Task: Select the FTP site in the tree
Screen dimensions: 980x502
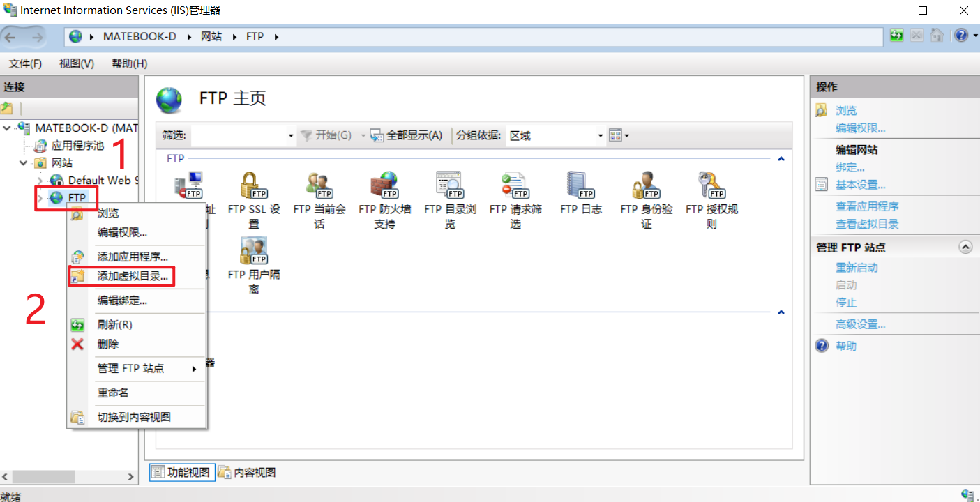Action: pyautogui.click(x=77, y=197)
